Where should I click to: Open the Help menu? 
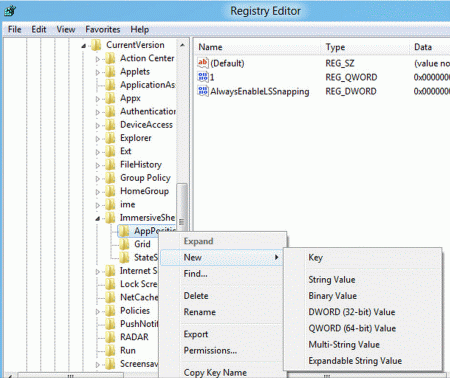tap(140, 30)
